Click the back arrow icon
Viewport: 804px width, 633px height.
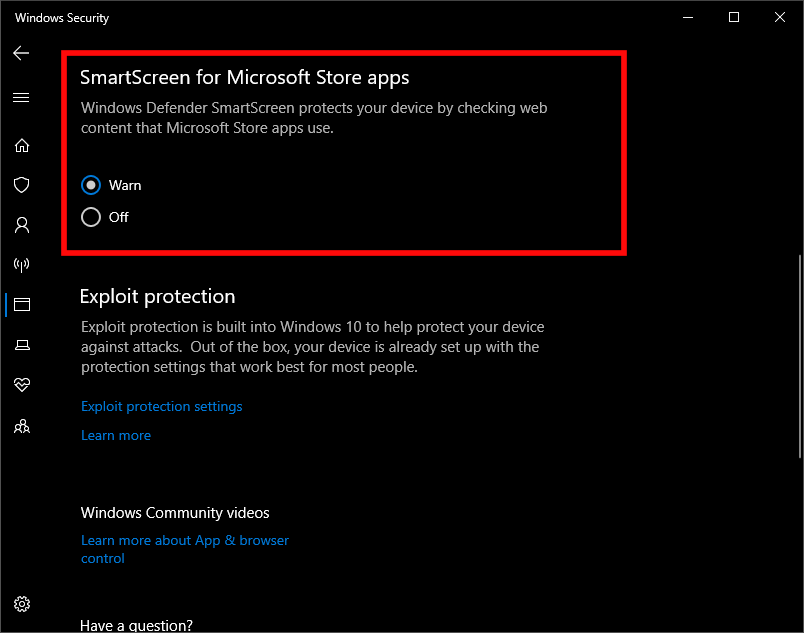pos(21,53)
